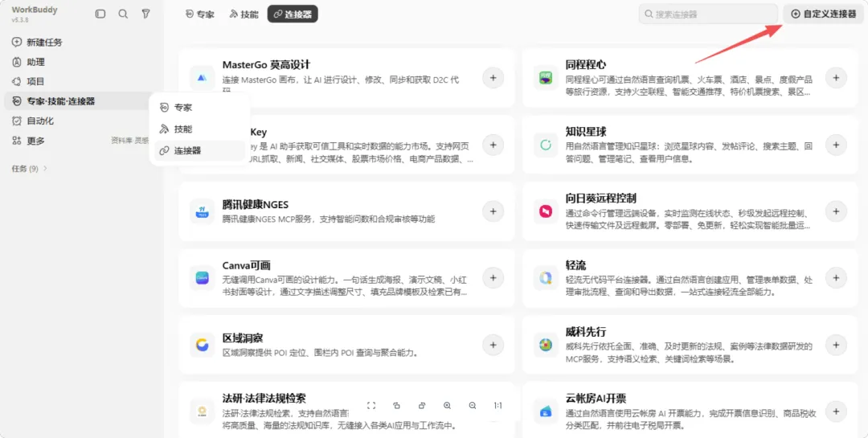868x438 pixels.
Task: Open search using the magnifier icon
Action: point(123,14)
